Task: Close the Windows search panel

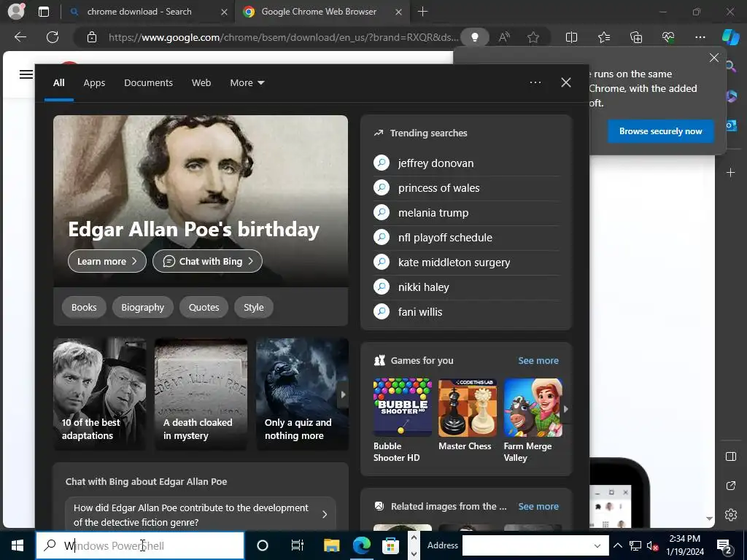Action: pos(566,82)
